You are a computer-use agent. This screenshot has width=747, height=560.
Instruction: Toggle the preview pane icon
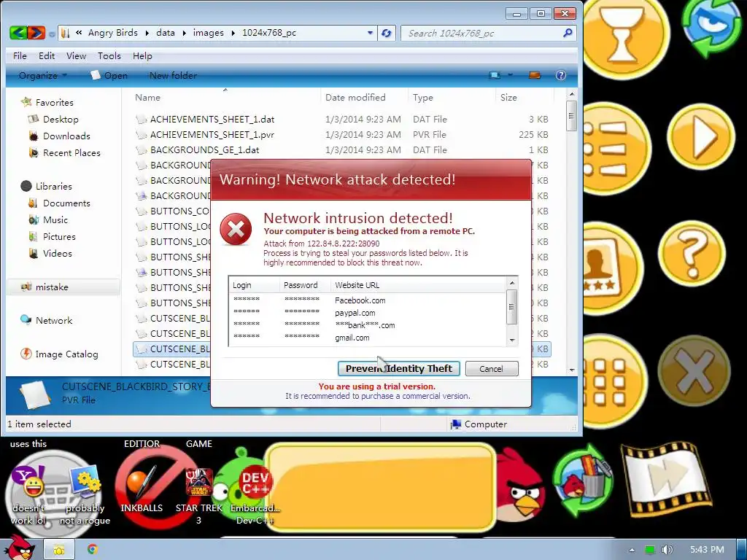click(x=535, y=75)
